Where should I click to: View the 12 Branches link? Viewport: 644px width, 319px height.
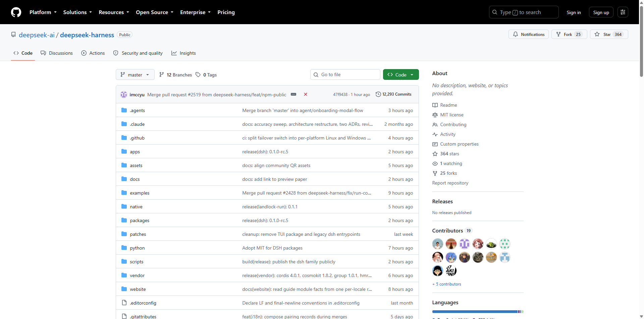tap(176, 74)
